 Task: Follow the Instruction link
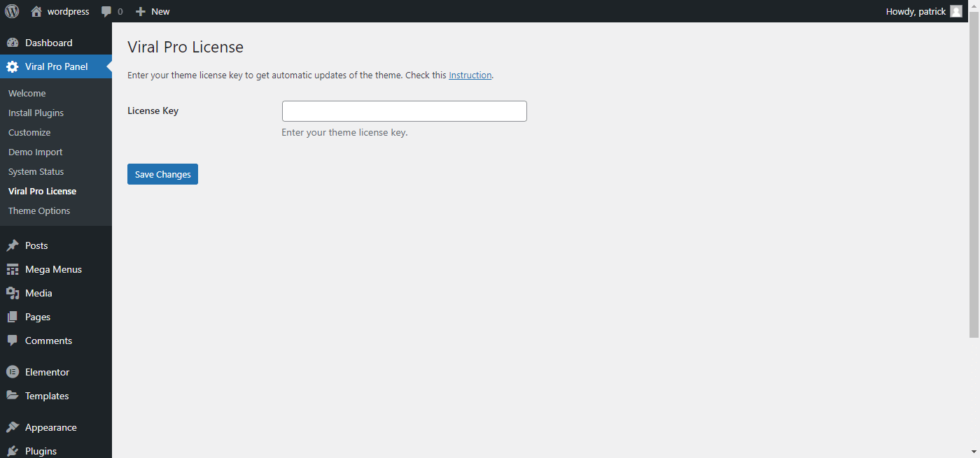coord(470,75)
